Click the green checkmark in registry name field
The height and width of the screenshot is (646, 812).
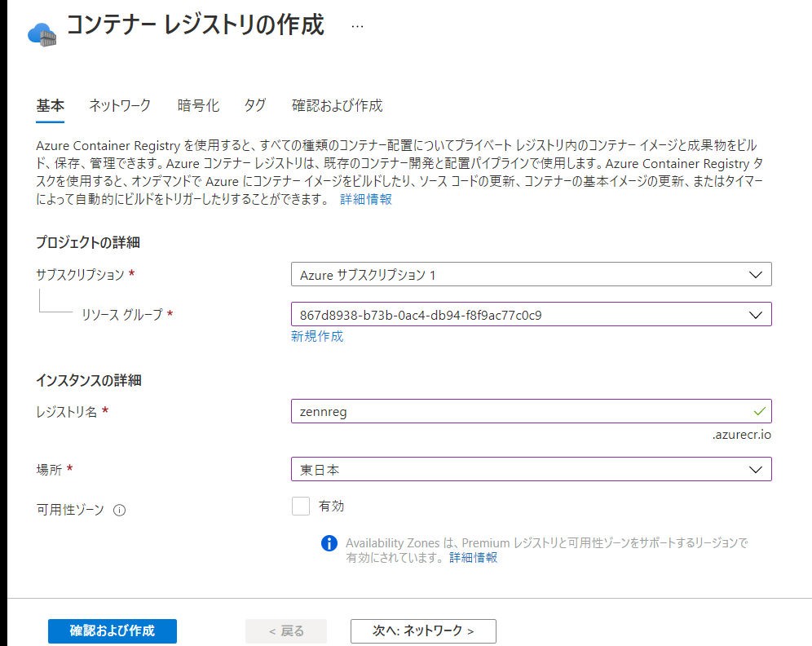pyautogui.click(x=759, y=411)
